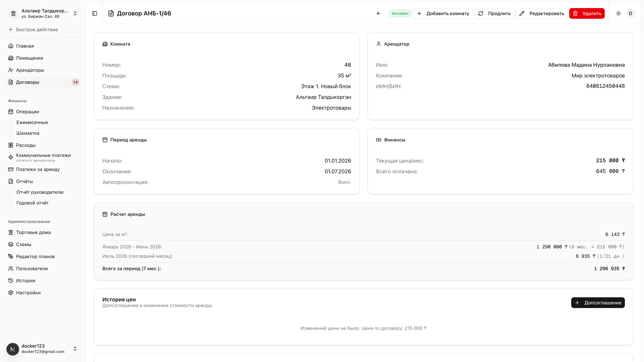644x362 pixels.
Task: Click the Пользователи people icon
Action: pyautogui.click(x=11, y=268)
